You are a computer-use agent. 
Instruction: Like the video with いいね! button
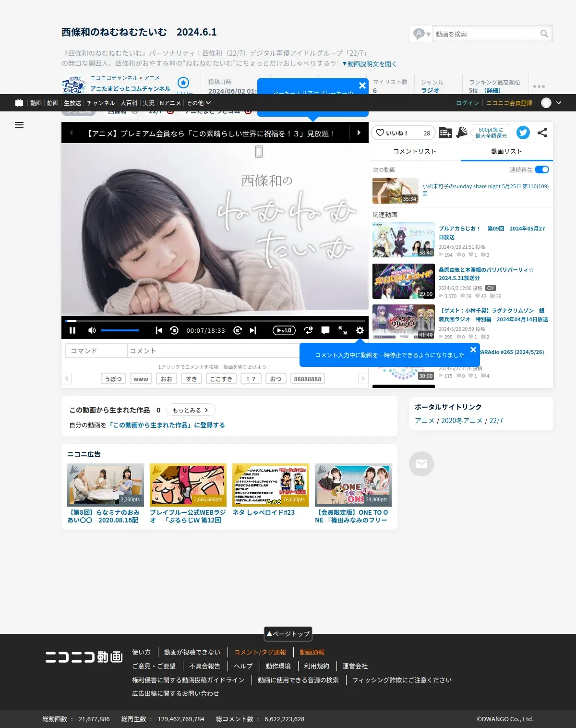[x=403, y=133]
